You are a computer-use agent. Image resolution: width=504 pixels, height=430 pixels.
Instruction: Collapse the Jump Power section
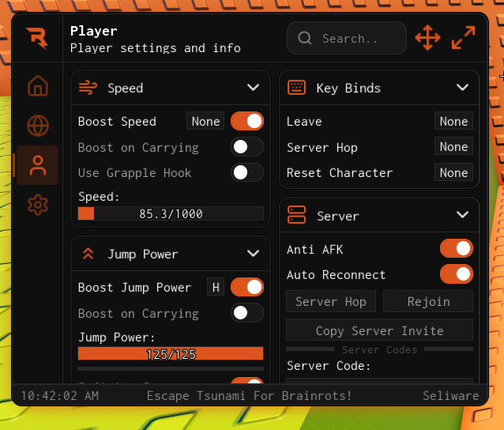coord(254,254)
